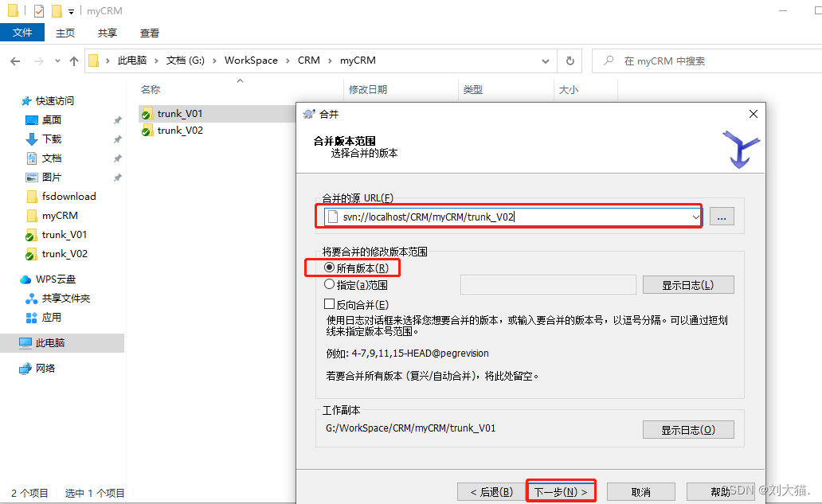Viewport: 822px width, 504px height.
Task: Expand chevron after WorkSpace breadcrumb
Action: 288,61
